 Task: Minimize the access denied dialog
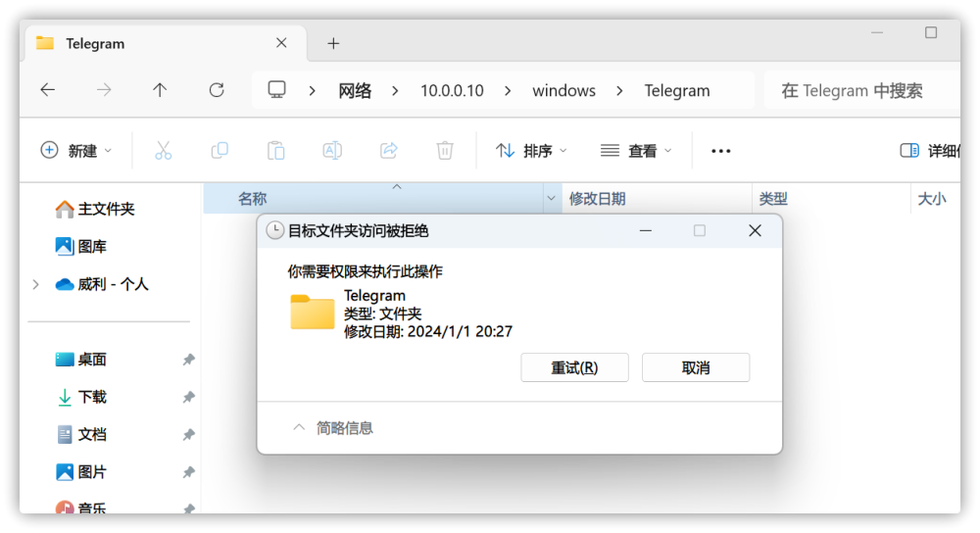point(646,230)
